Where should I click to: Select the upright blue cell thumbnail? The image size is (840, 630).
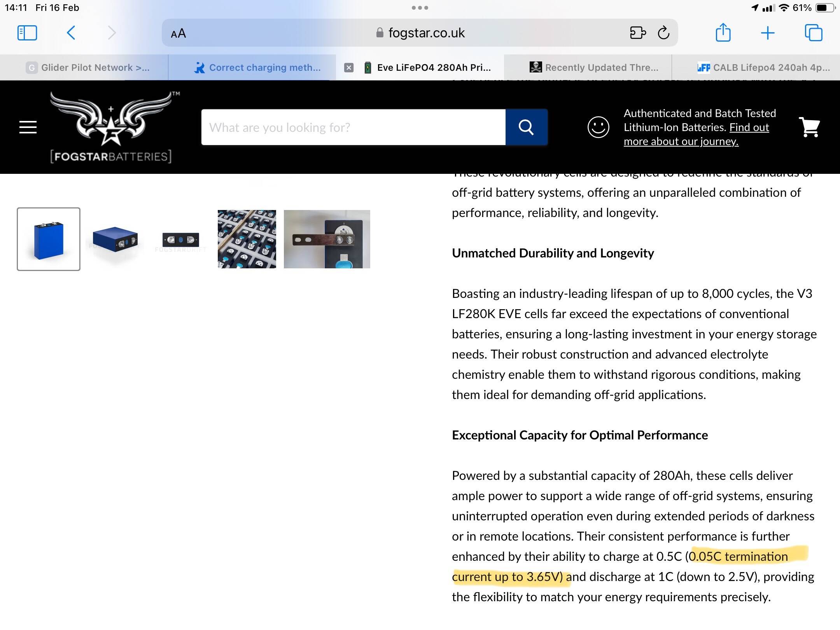pos(49,239)
